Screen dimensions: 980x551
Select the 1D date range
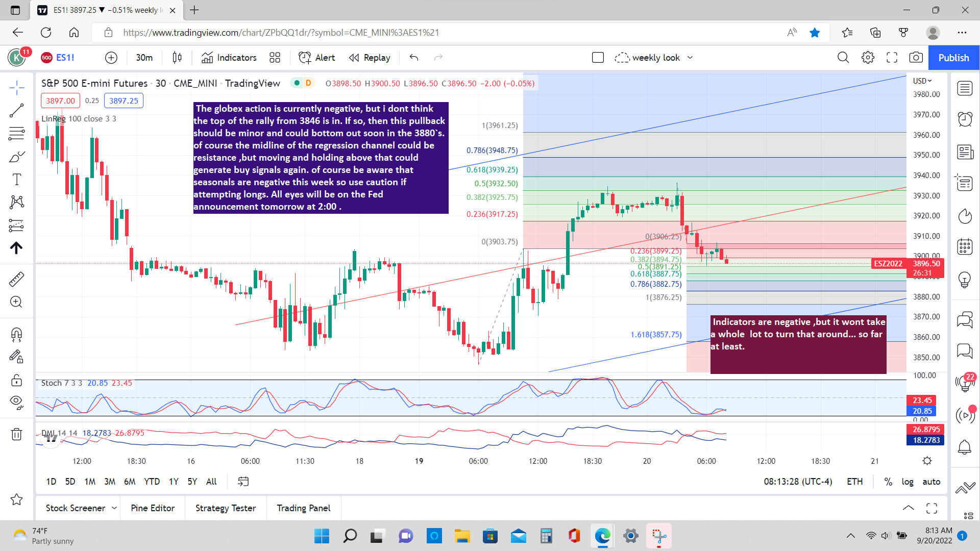(x=51, y=482)
